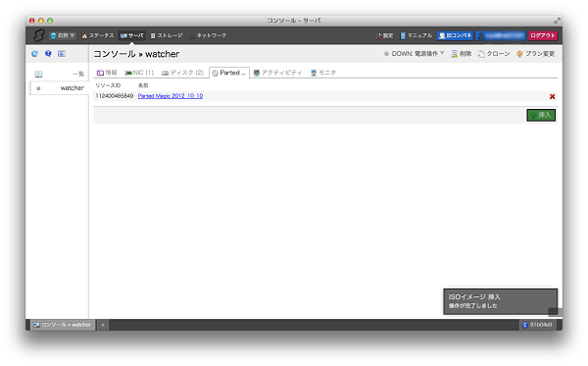This screenshot has width=588, height=366.
Task: Click the クローン clone icon
Action: [x=481, y=54]
